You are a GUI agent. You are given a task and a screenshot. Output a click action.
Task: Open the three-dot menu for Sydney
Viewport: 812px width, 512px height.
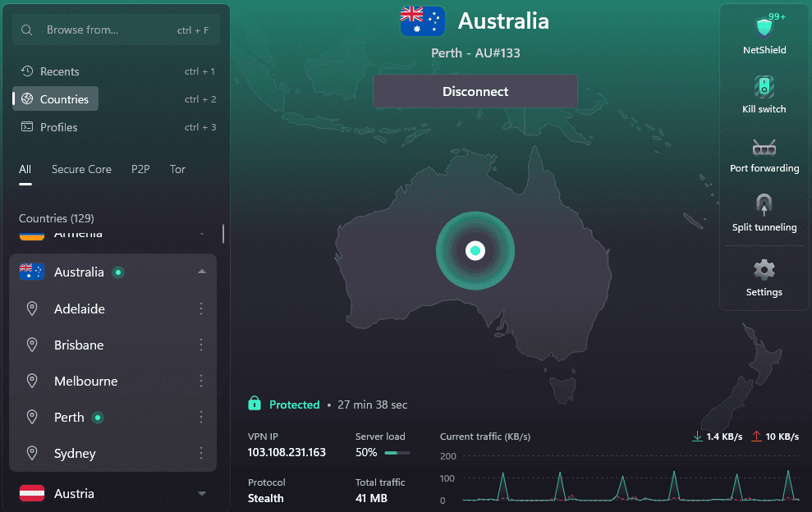click(x=201, y=453)
